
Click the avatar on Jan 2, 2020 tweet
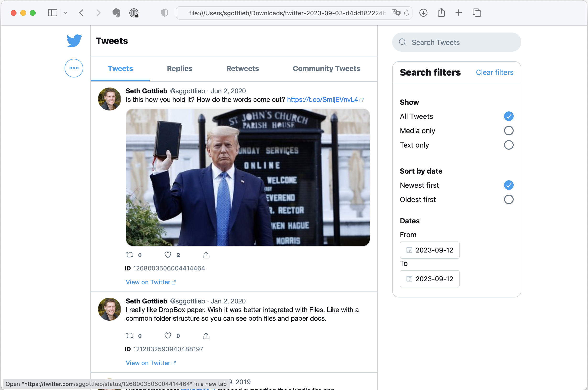click(110, 309)
